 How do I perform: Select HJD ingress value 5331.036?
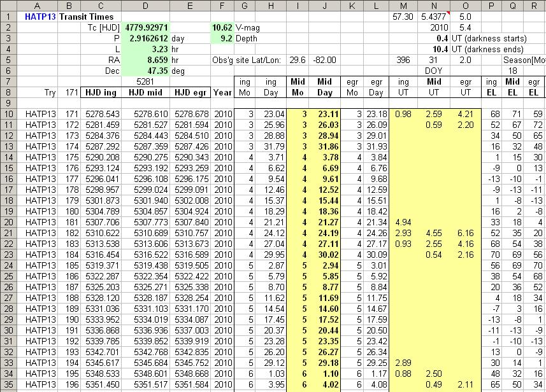[101, 309]
